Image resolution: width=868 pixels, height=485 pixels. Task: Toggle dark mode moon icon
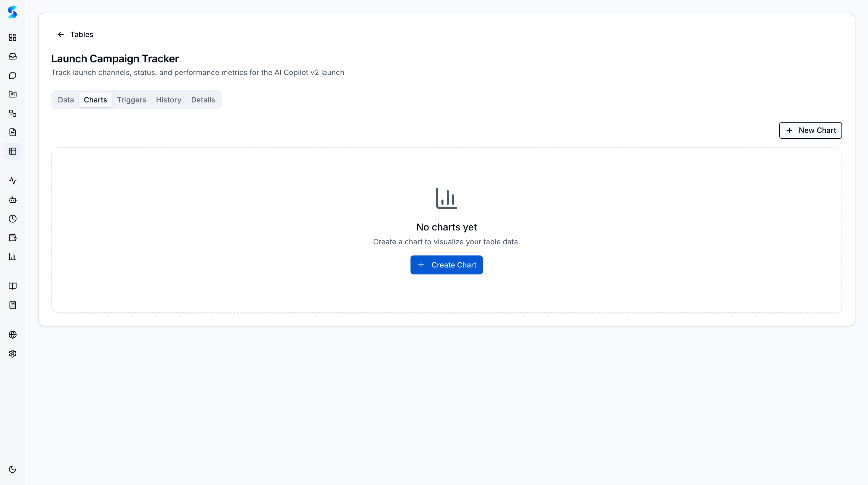[x=12, y=469]
